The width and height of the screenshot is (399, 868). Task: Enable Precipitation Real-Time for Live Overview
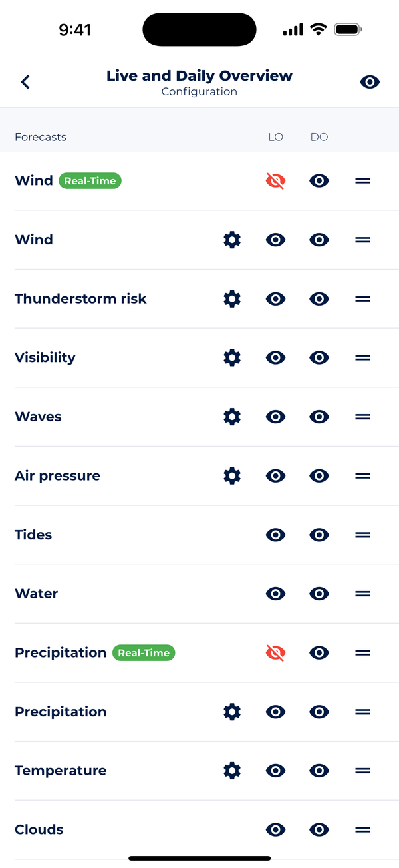point(275,652)
